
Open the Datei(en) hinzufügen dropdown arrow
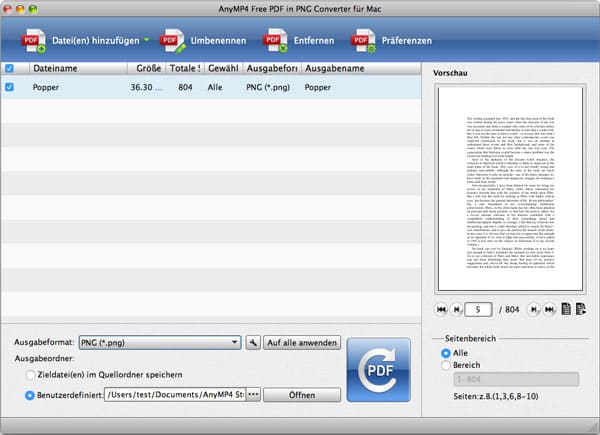point(147,40)
